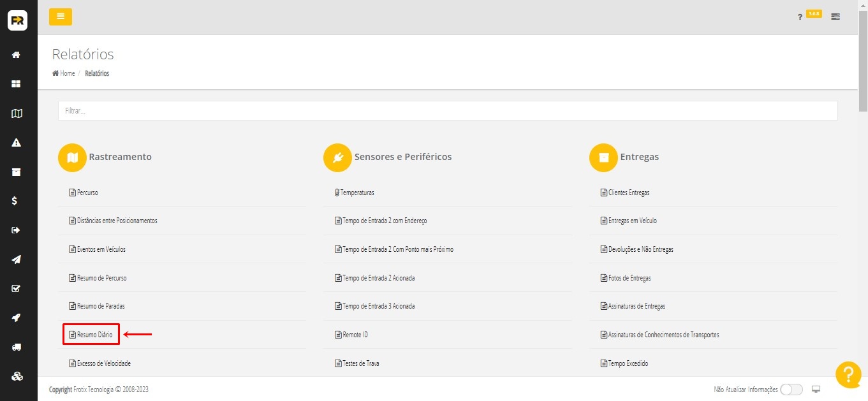Click the rocket icon in sidebar
Viewport: 868px width, 401px height.
17,317
